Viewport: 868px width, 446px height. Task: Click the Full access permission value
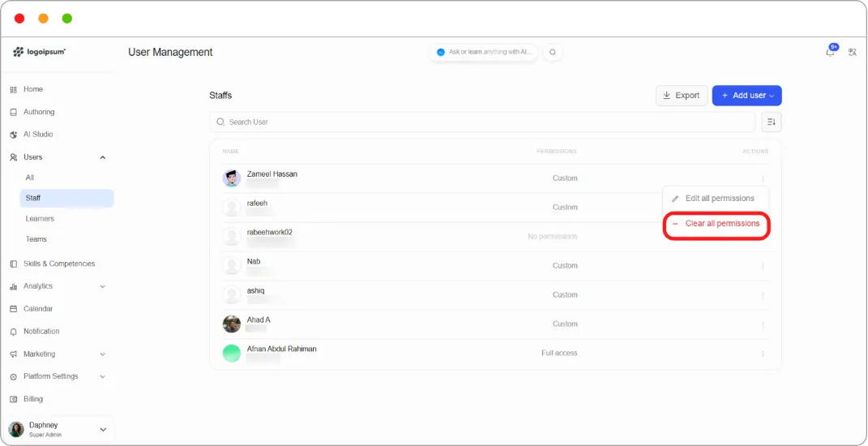click(x=559, y=353)
